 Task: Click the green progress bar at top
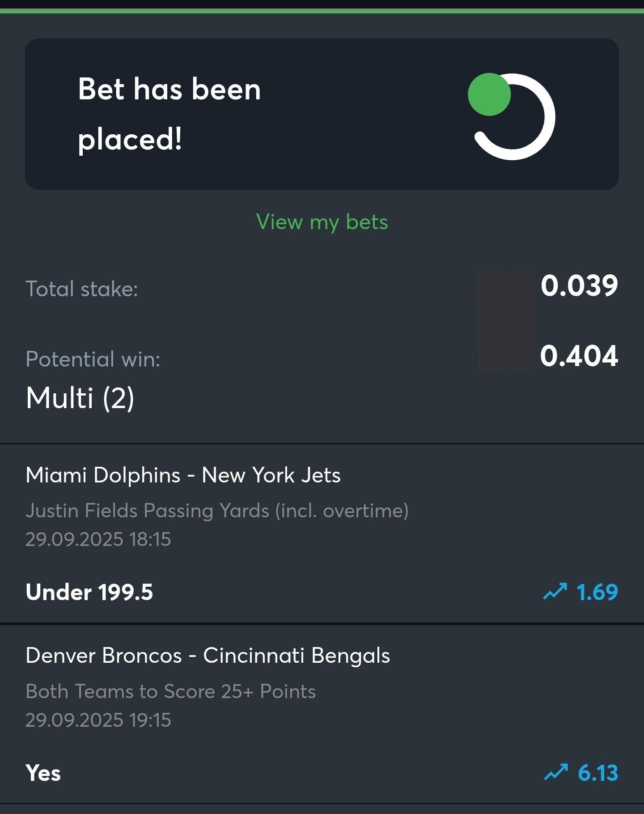pos(322,11)
